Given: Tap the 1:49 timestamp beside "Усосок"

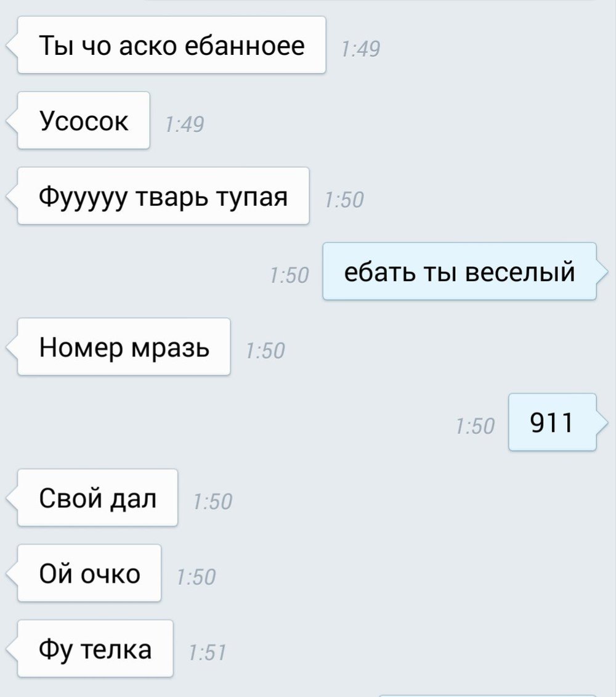Looking at the screenshot, I should 184,124.
